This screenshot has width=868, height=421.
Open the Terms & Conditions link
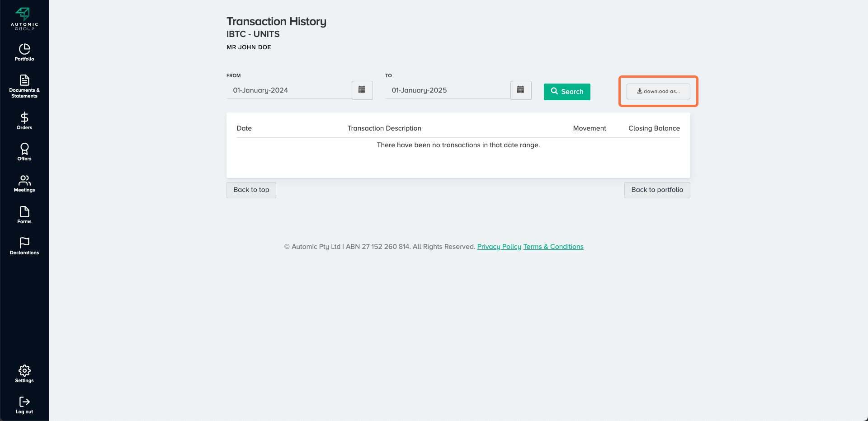click(x=553, y=247)
